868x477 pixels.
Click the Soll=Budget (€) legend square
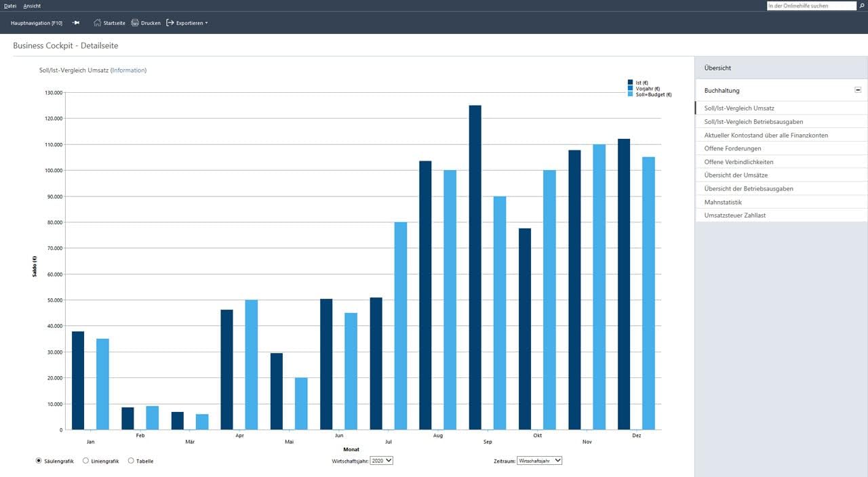click(630, 94)
